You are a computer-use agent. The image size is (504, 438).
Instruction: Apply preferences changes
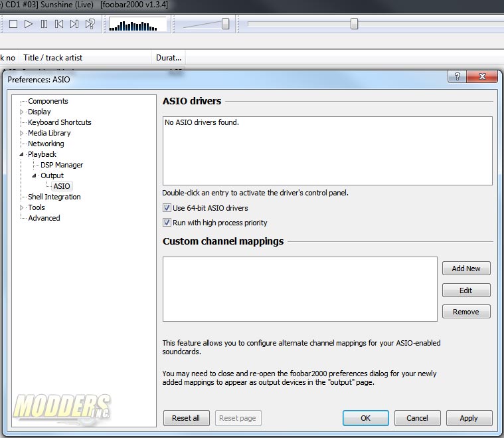(x=469, y=418)
